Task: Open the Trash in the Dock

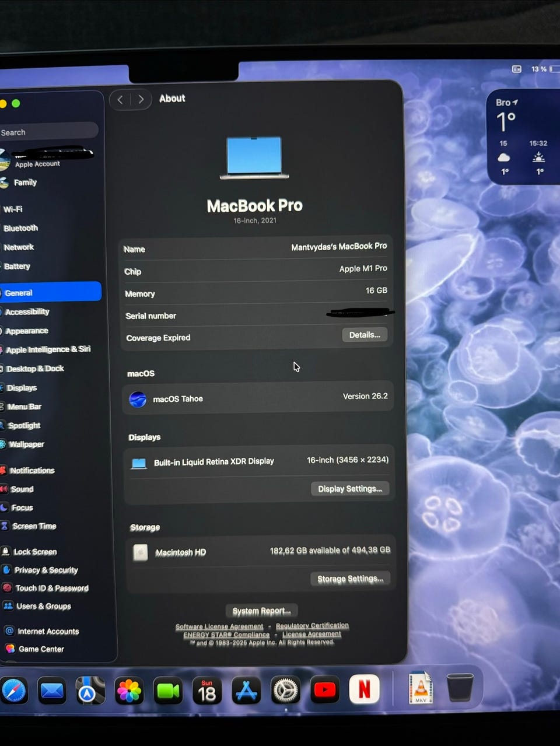Action: 460,688
